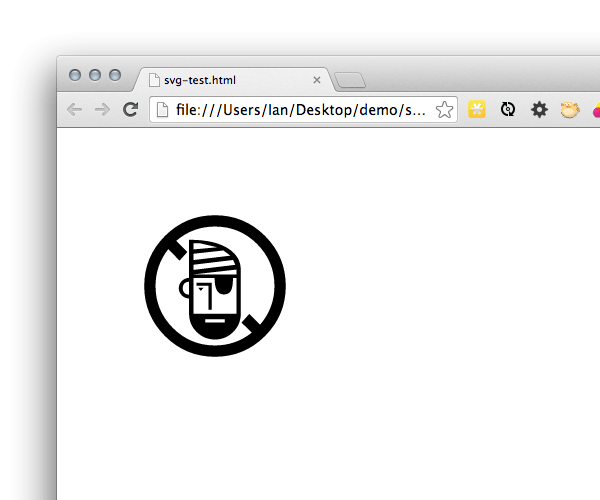Click the pink extension icon at toolbar edge
Viewport: 600px width, 500px height.
pyautogui.click(x=596, y=110)
